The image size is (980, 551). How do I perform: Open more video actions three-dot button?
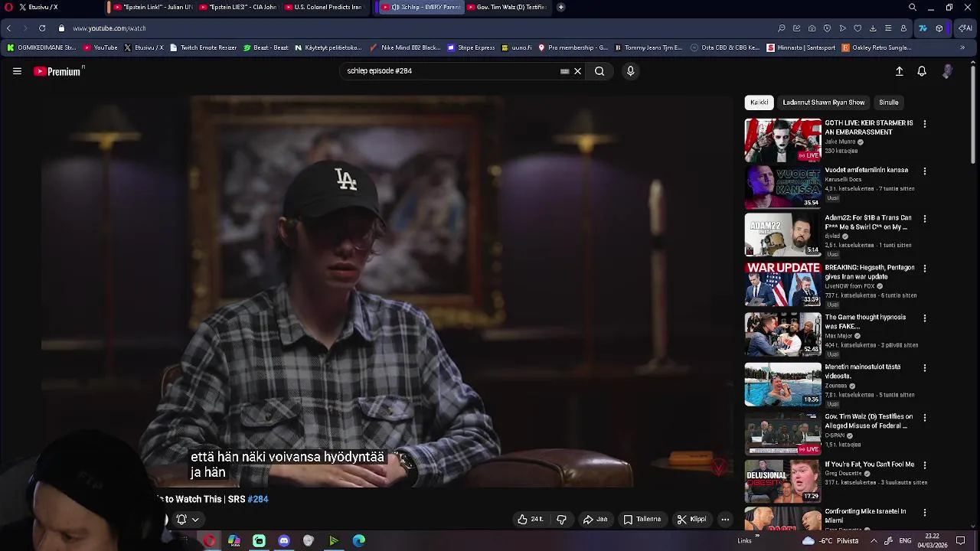725,520
